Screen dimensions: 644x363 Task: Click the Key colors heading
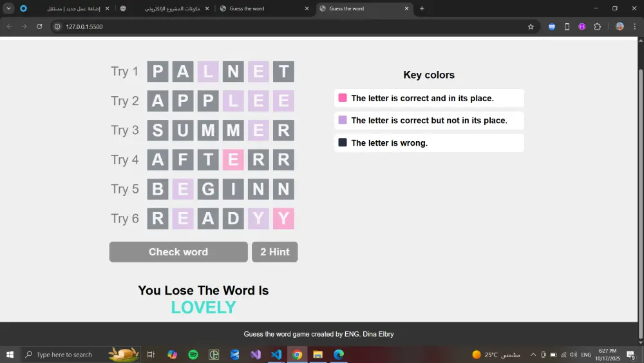tap(429, 75)
